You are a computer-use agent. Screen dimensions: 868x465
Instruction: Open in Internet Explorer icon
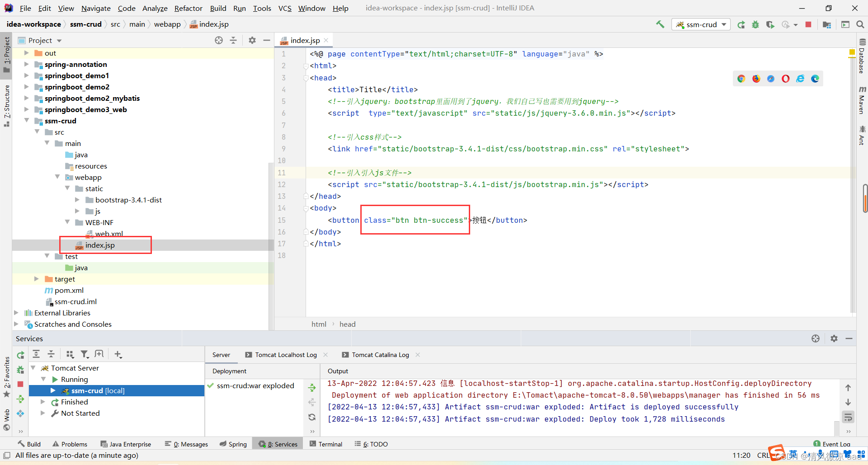tap(800, 79)
